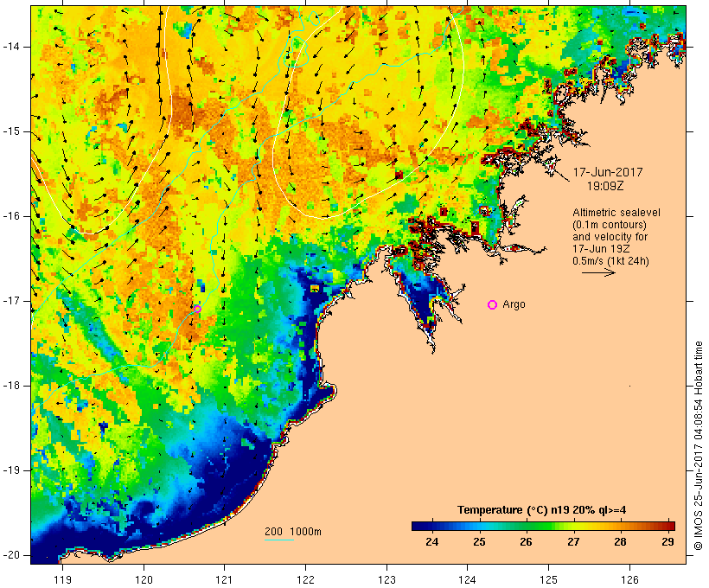Click the "and velocity for" text
709x588 pixels.
click(x=610, y=237)
